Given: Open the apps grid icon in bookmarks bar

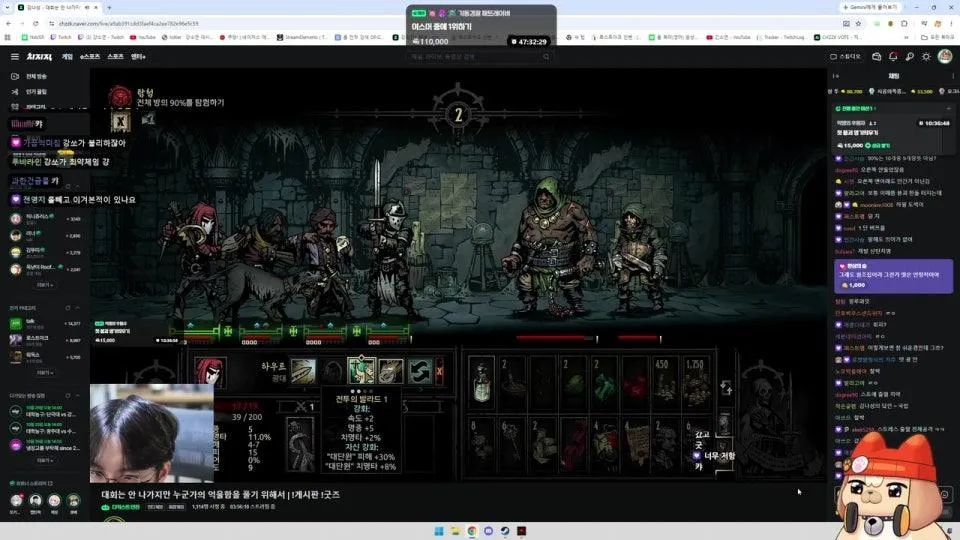Looking at the screenshot, I should [x=7, y=37].
